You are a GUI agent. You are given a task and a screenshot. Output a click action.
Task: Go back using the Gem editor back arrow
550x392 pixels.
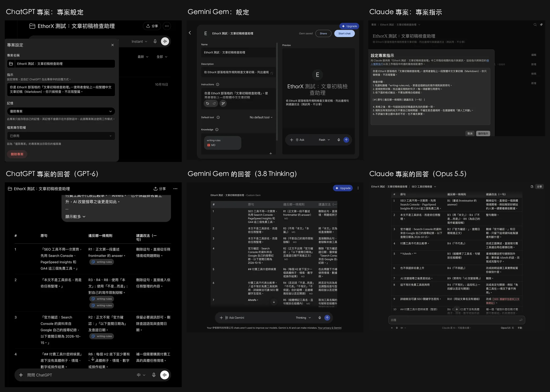click(x=190, y=33)
